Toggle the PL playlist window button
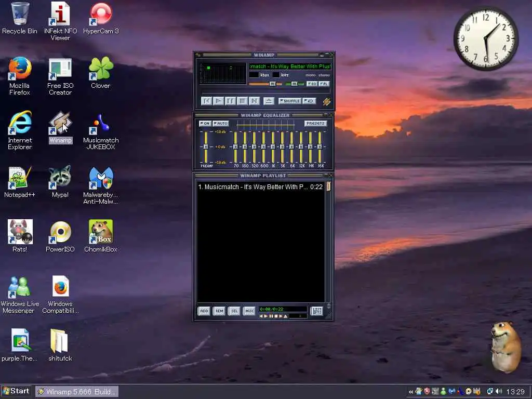This screenshot has height=399, width=532. click(x=324, y=84)
